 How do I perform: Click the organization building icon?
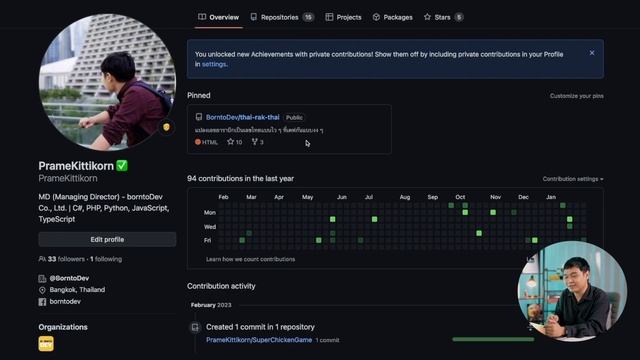[42, 279]
